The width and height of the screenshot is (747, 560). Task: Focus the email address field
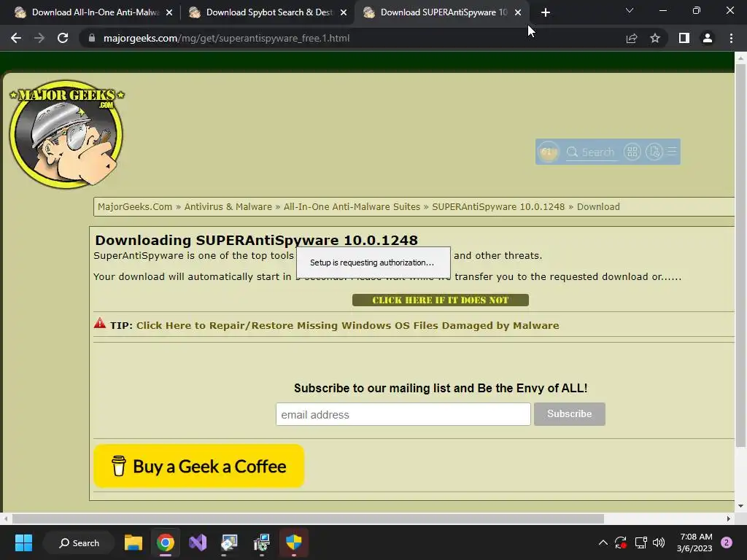(x=403, y=414)
